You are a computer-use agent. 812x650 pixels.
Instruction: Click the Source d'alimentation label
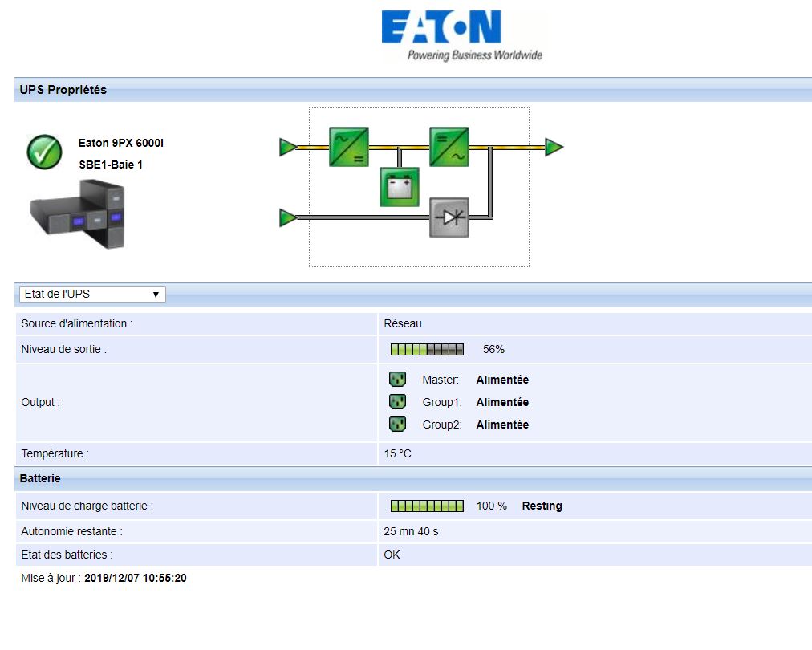tap(77, 323)
